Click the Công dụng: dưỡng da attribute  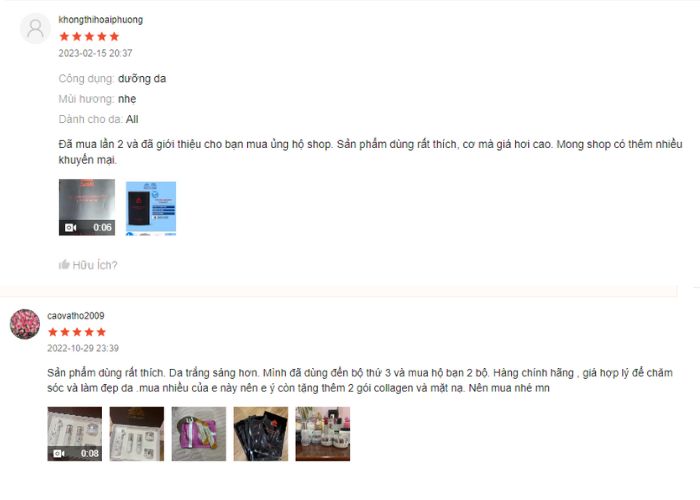point(112,79)
